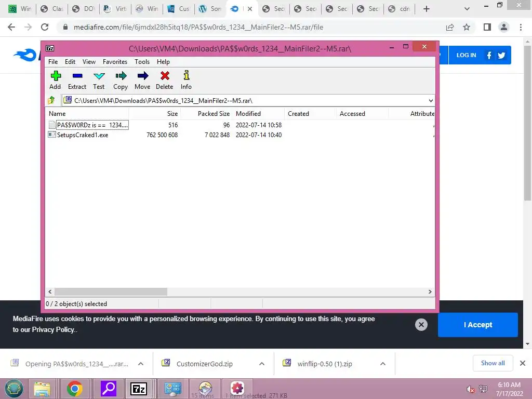Close the Chrome downloads bar
The height and width of the screenshot is (399, 532).
pos(523,363)
